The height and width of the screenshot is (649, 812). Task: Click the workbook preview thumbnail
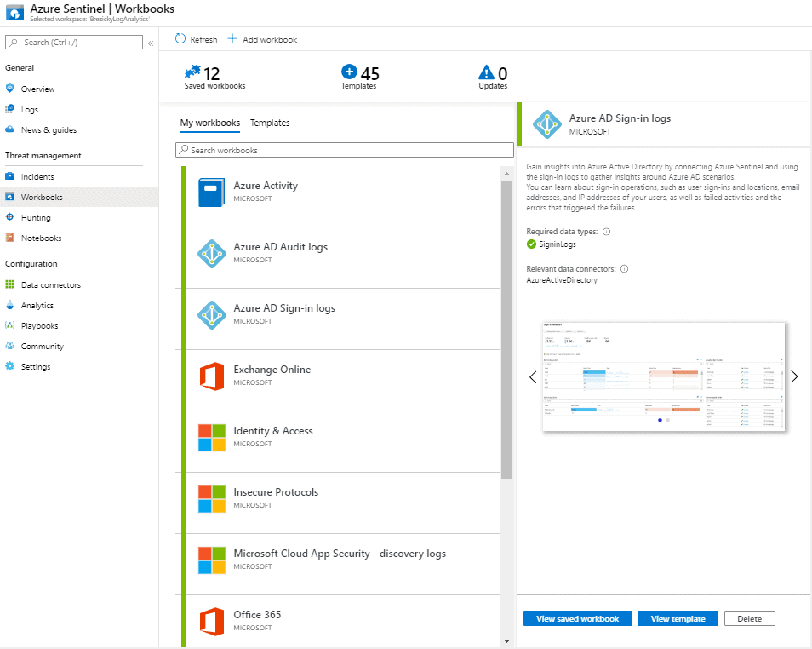[663, 376]
